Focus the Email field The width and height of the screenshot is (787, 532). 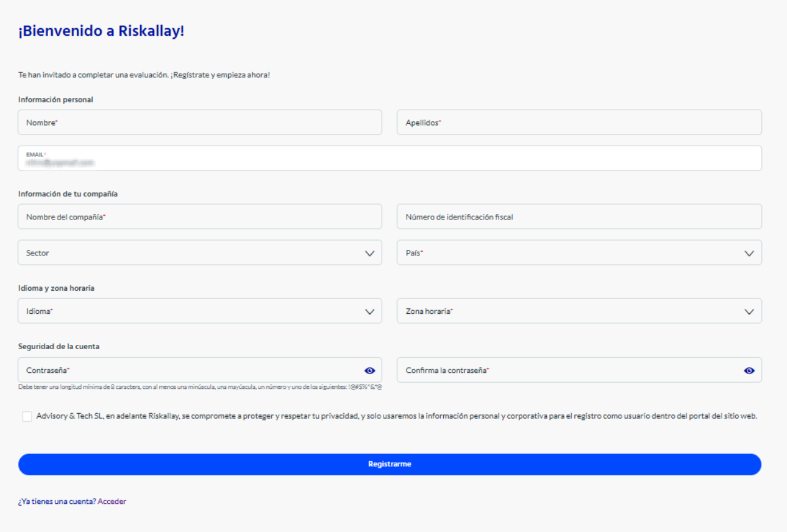[x=390, y=158]
